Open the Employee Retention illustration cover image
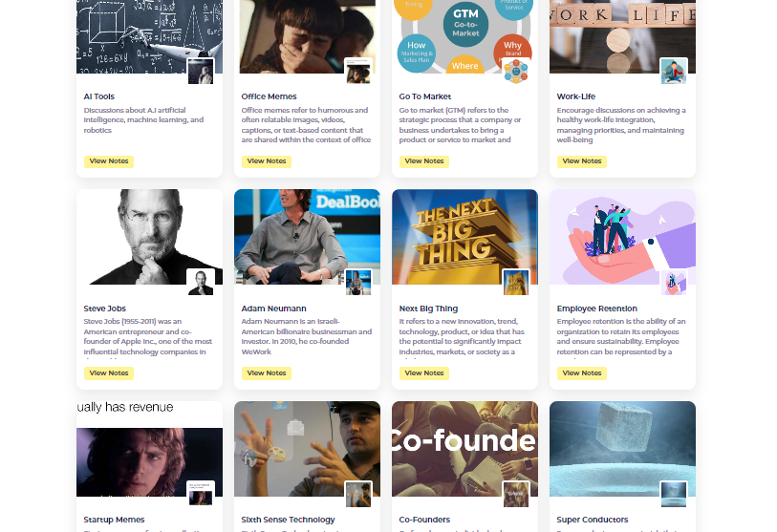 pyautogui.click(x=622, y=237)
